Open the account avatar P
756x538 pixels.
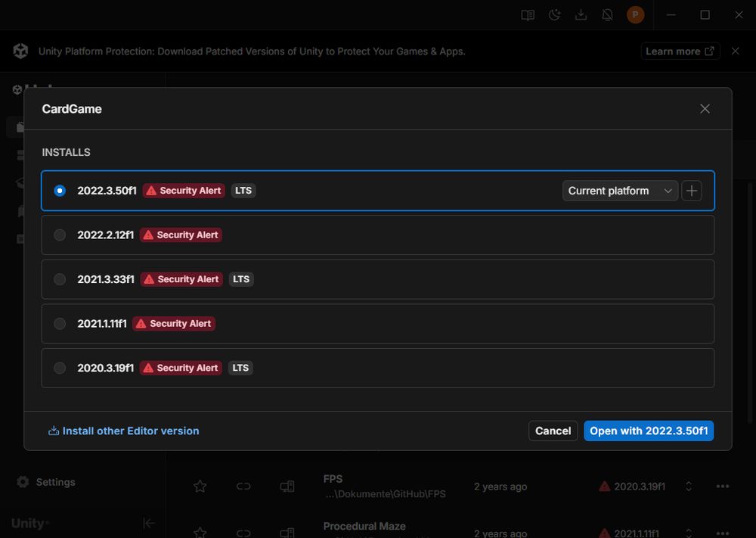tap(636, 15)
